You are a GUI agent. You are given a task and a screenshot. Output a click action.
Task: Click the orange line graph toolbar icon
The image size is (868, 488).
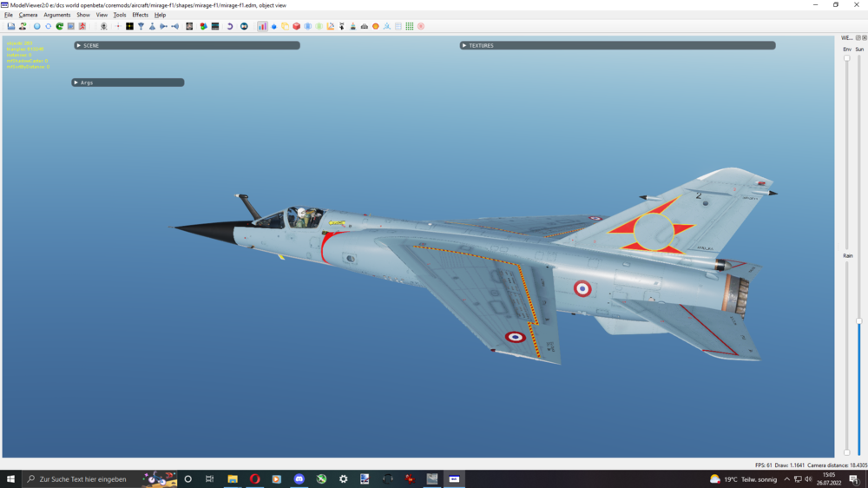(331, 26)
